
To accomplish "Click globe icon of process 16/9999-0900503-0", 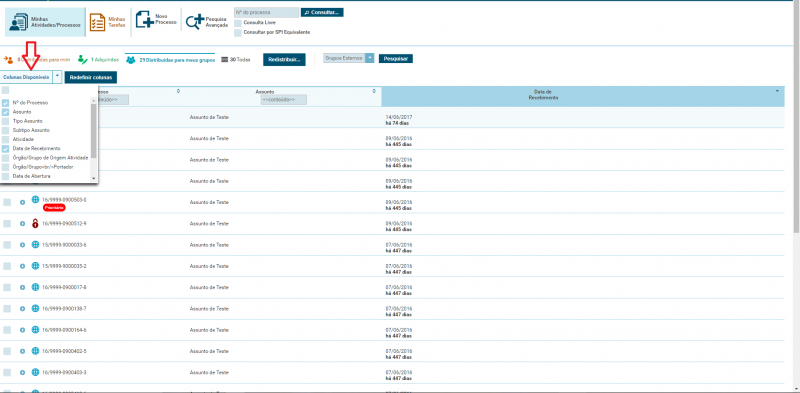I will [35, 200].
